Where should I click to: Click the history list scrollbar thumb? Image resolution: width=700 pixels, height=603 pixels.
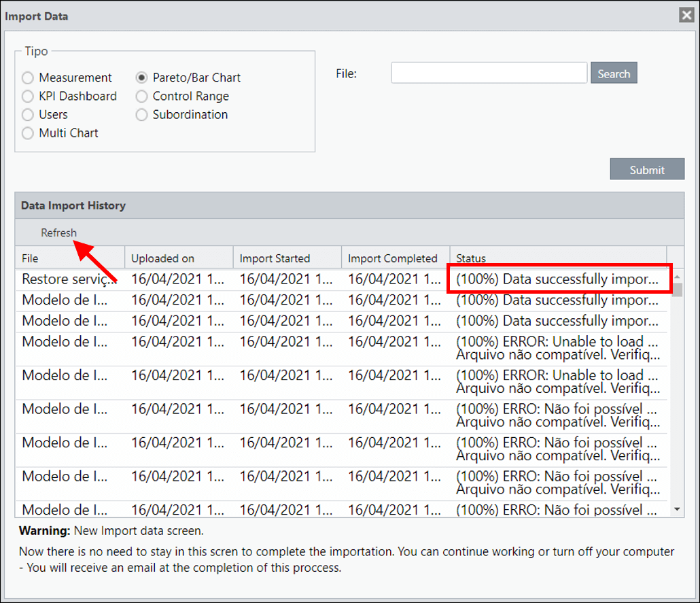[677, 290]
